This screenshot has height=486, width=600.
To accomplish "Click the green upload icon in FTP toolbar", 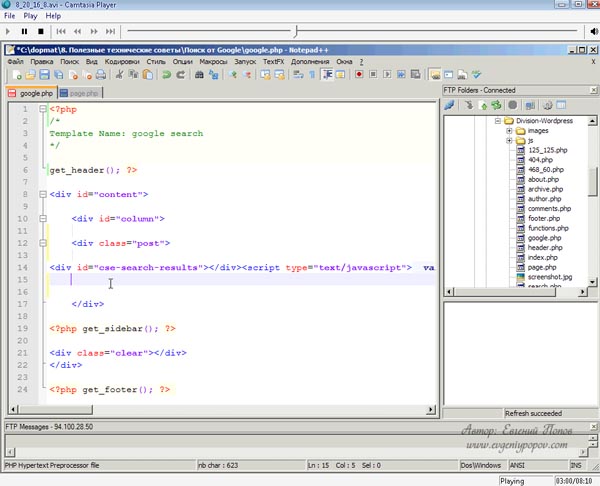I will pyautogui.click(x=482, y=105).
